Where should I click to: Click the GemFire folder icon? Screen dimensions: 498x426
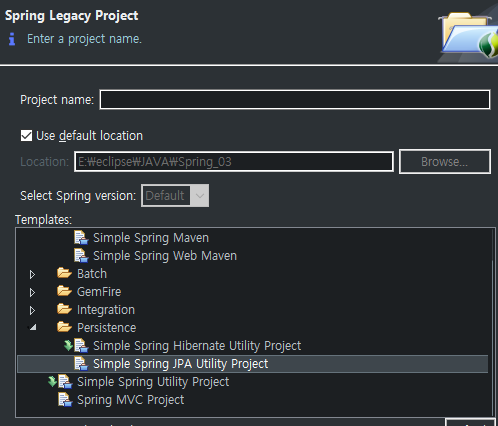(x=64, y=291)
